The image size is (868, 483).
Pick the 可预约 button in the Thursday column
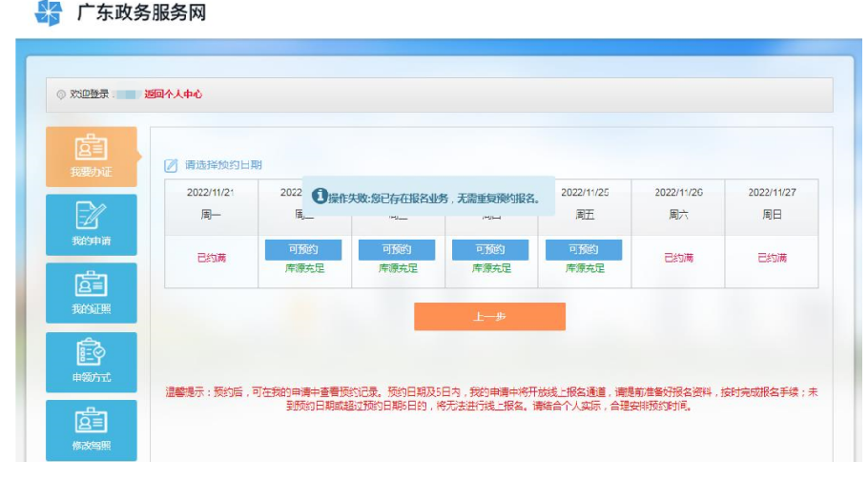click(x=490, y=249)
